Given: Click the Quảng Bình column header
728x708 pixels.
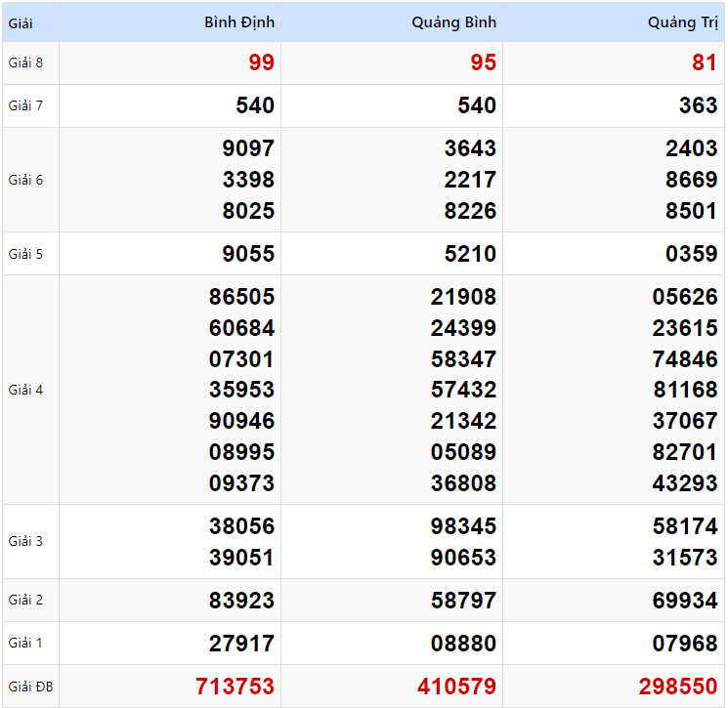Looking at the screenshot, I should 453,21.
